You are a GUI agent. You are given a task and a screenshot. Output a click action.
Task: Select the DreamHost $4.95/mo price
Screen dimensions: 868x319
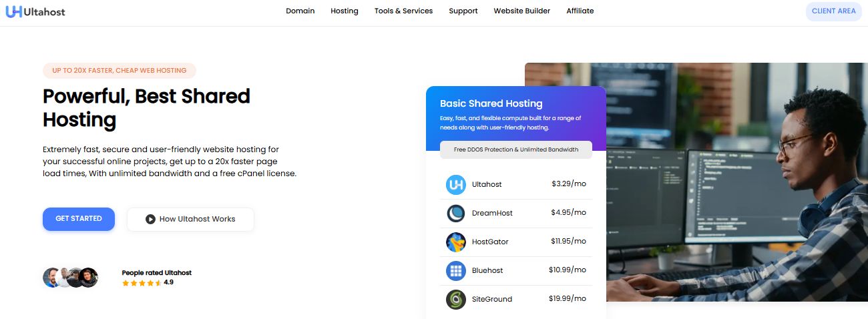(569, 212)
